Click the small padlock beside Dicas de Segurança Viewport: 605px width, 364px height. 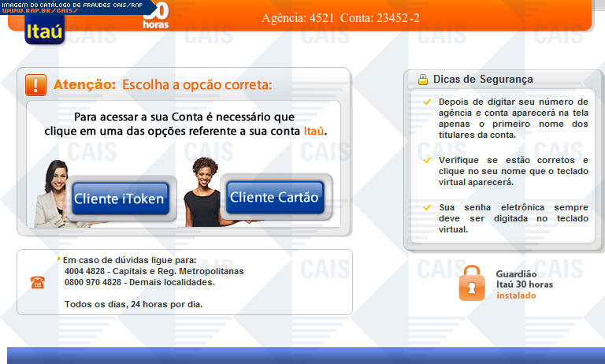coord(423,79)
